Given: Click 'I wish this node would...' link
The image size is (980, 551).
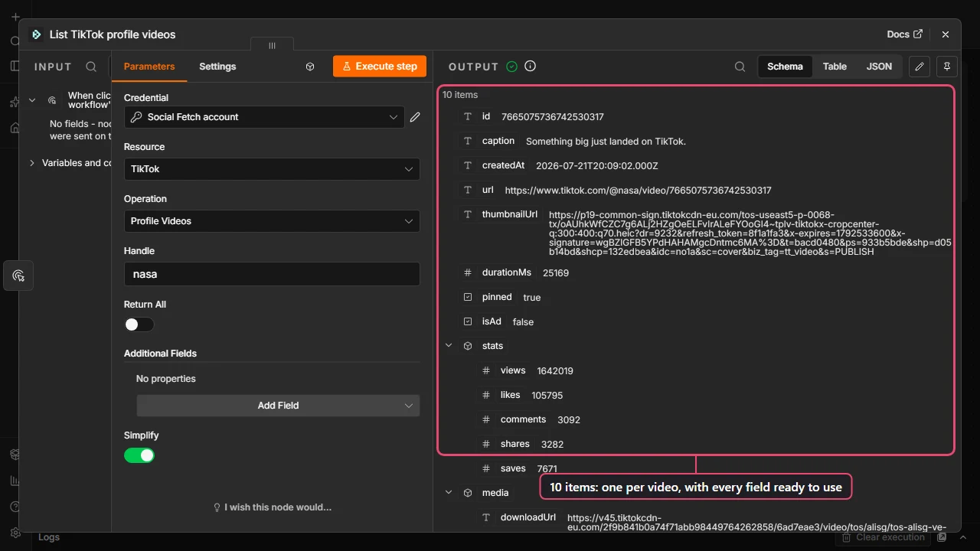Looking at the screenshot, I should [x=272, y=507].
